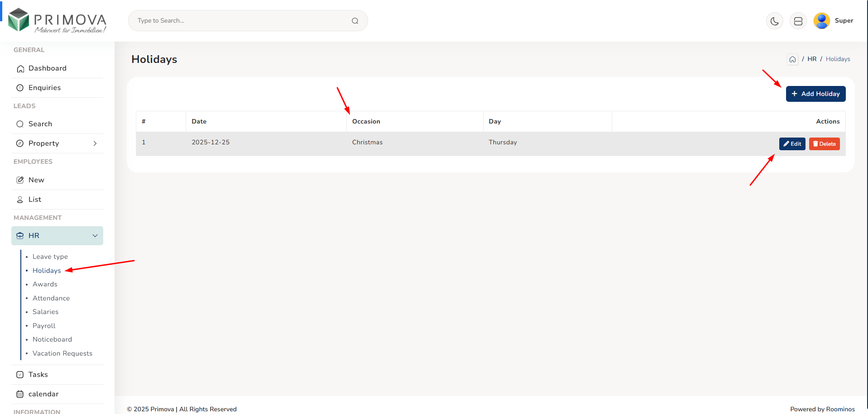Click the HR breadcrumb link
Viewport: 868px width, 414px height.
[x=812, y=59]
